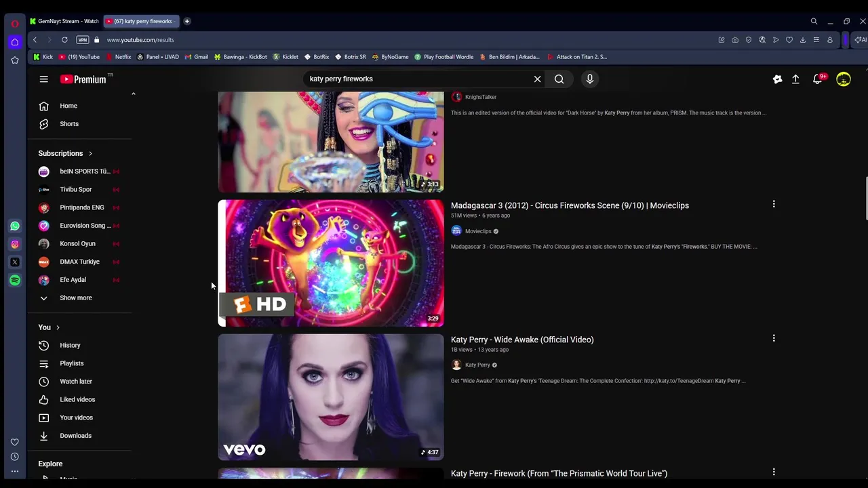868x488 pixels.
Task: Open the three-dot sidebar setup
Action: coord(15,471)
